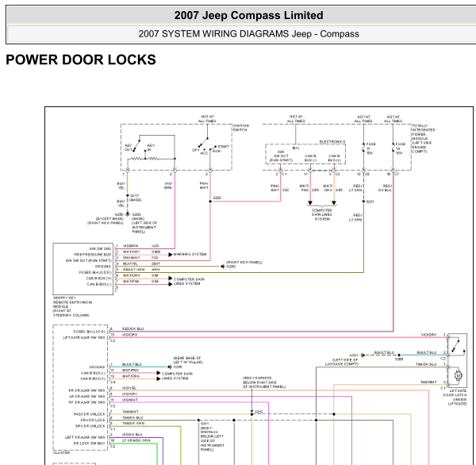
Task: Click the S220 splice label
Action: pyautogui.click(x=217, y=198)
